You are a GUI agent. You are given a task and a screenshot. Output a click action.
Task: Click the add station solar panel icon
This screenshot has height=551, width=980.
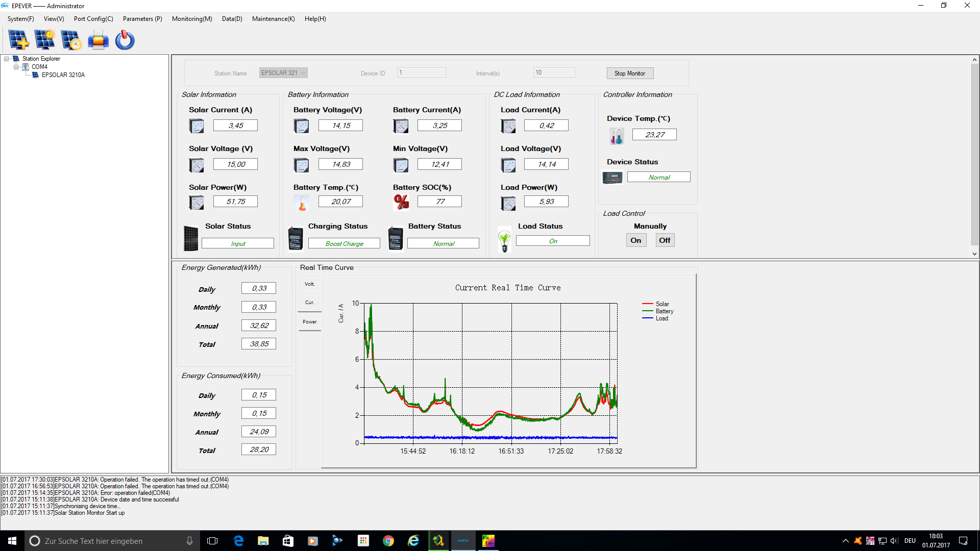[x=19, y=40]
